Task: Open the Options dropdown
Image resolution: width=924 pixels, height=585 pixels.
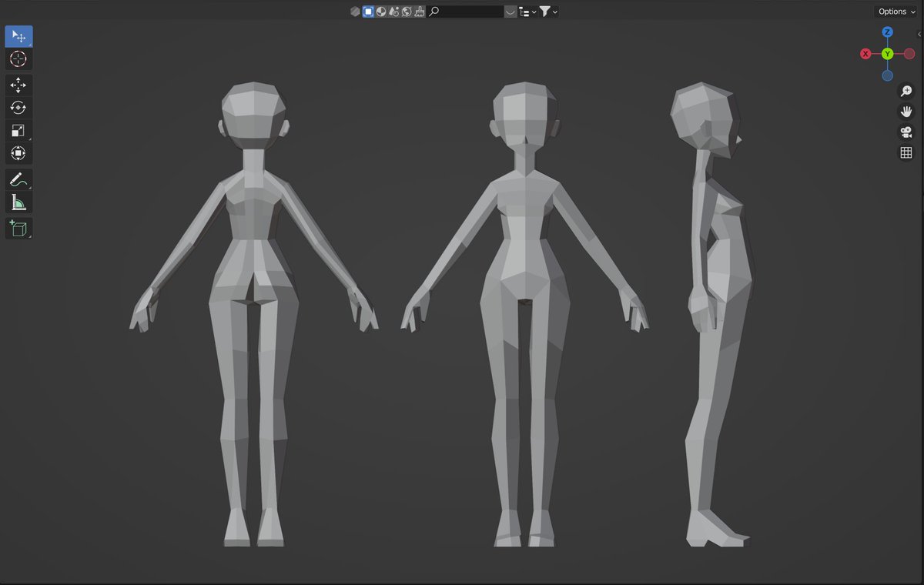Action: point(896,12)
